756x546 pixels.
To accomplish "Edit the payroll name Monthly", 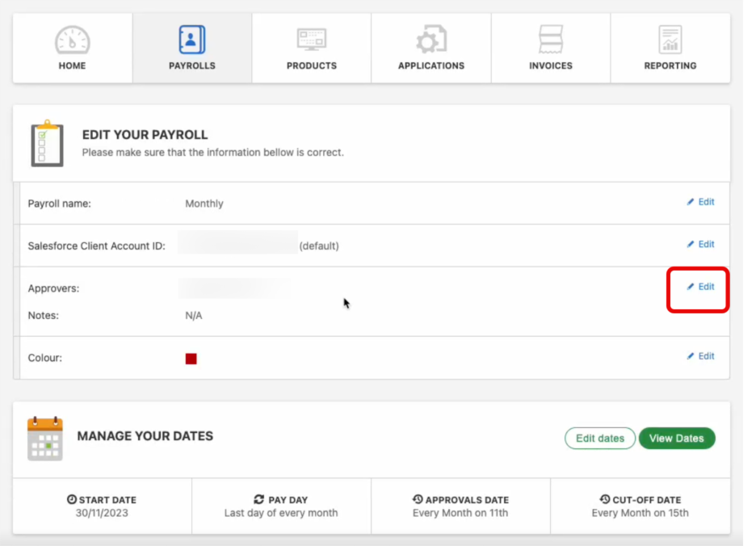I will coord(699,202).
